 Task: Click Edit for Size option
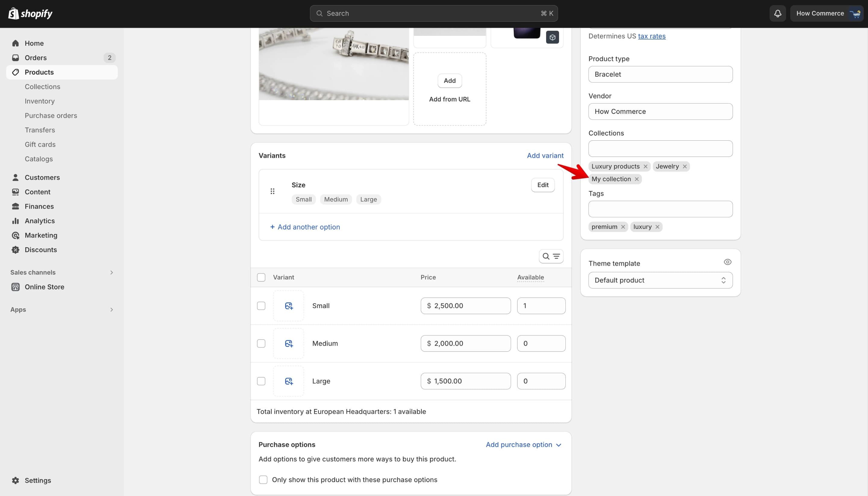[543, 185]
